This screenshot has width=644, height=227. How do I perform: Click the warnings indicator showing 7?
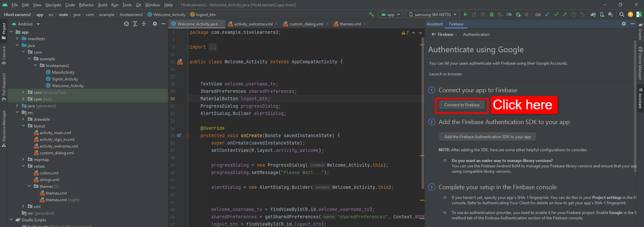405,33
